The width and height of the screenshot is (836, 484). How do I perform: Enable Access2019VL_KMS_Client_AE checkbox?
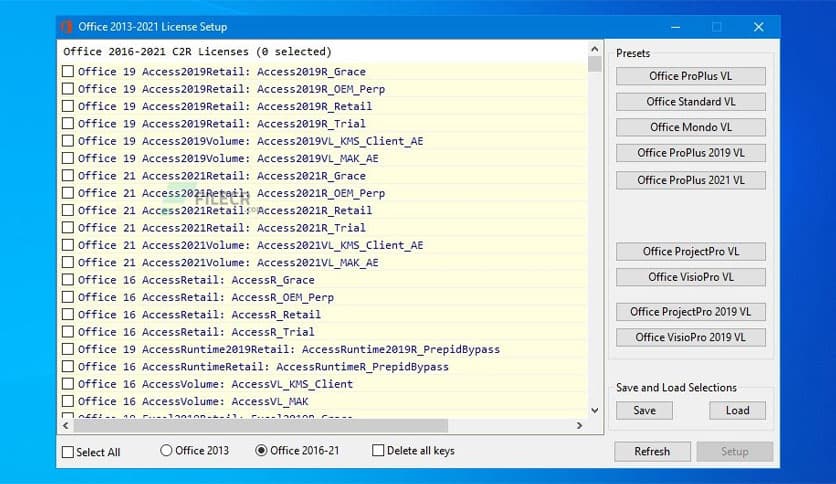(x=68, y=141)
